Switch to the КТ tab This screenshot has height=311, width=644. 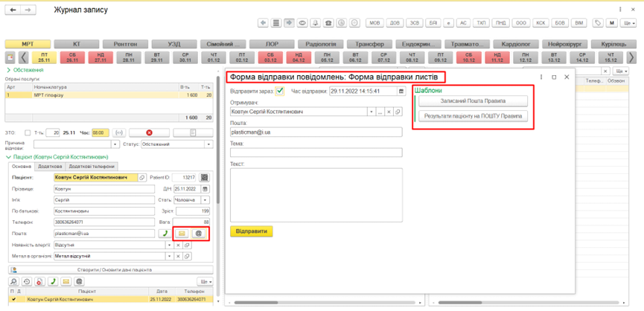77,45
